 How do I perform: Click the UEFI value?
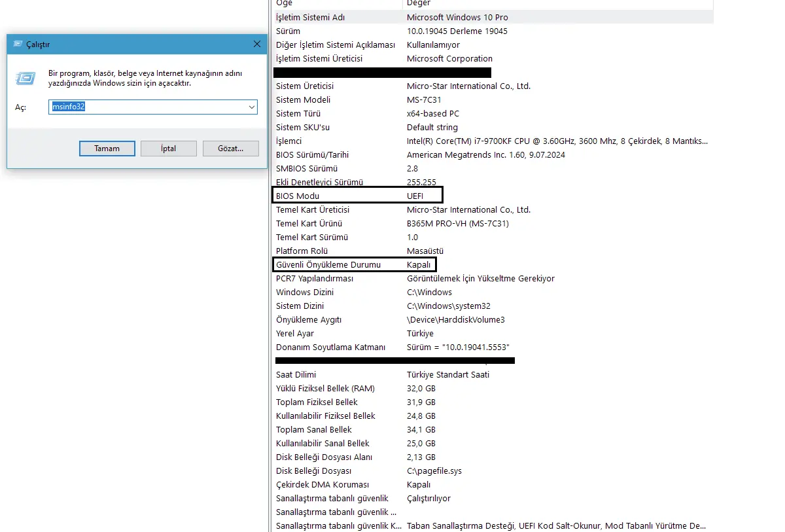click(415, 196)
